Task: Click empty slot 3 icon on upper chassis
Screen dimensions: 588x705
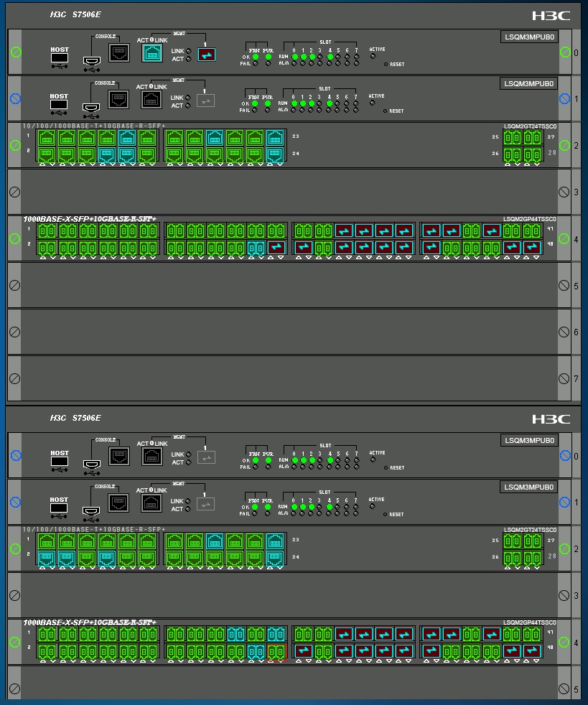Action: (x=15, y=192)
